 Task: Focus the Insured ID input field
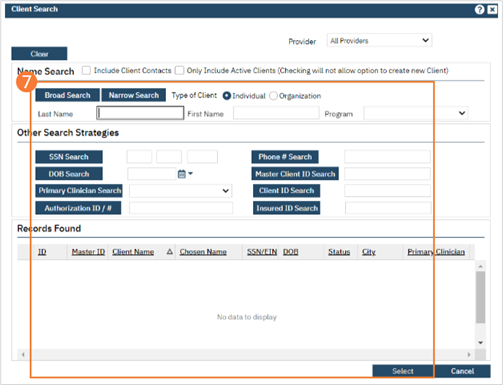pos(388,208)
